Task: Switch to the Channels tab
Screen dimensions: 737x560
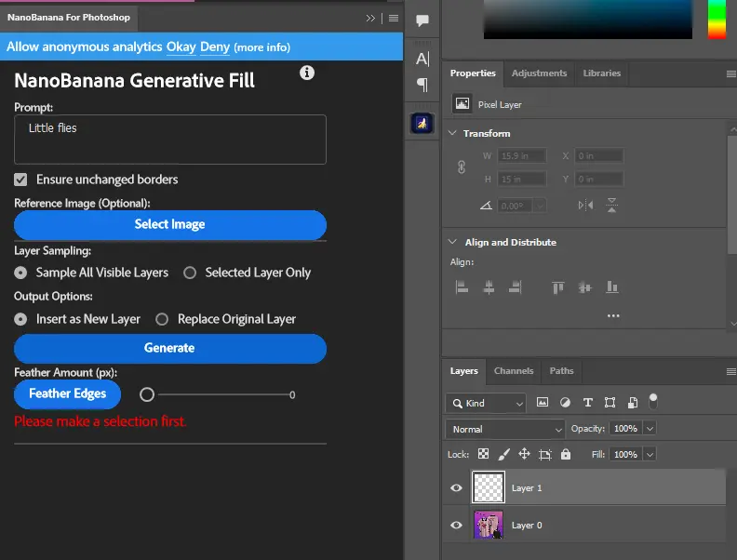Action: coord(514,371)
